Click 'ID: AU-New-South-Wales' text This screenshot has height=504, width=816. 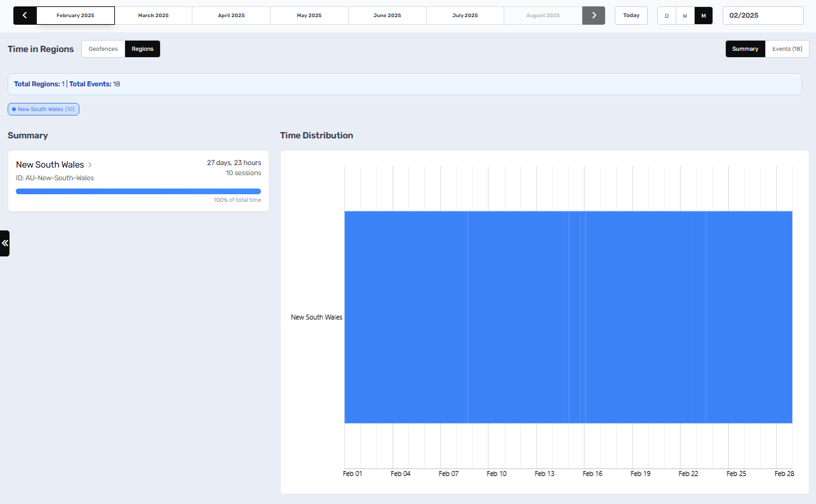[x=55, y=178]
